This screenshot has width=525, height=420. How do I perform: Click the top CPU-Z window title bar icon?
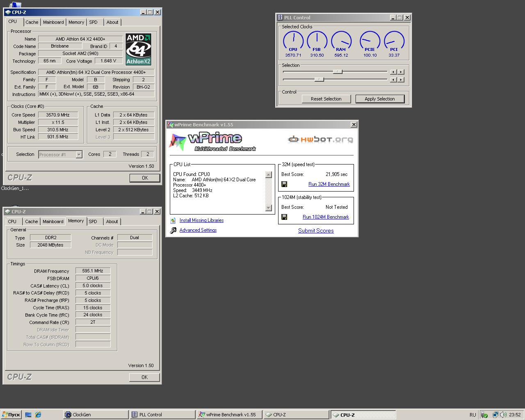click(x=8, y=12)
